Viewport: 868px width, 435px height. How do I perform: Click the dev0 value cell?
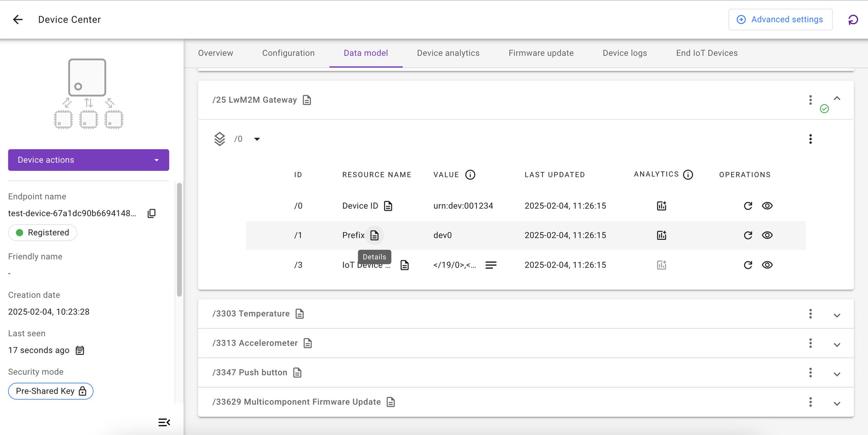[442, 235]
